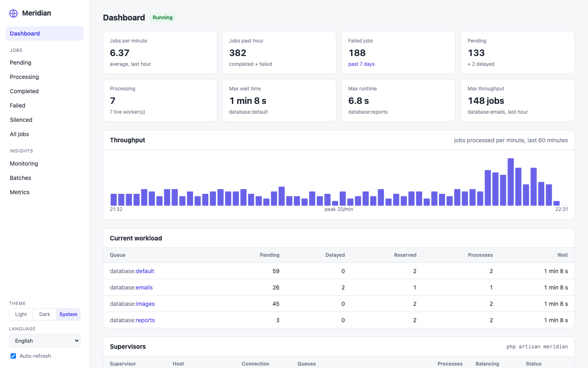
Task: Click the Failed jobs count 188
Action: pyautogui.click(x=357, y=53)
